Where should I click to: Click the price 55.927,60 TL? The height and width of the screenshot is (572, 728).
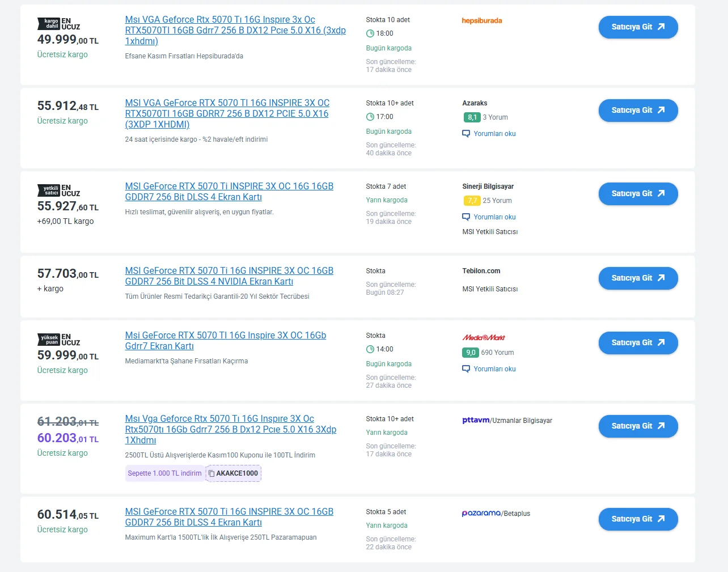click(68, 206)
